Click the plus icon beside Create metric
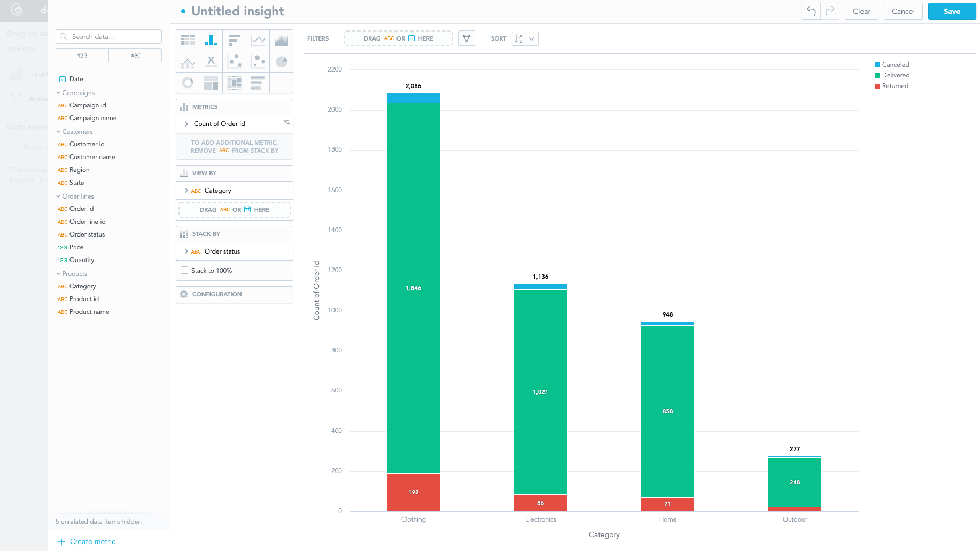The height and width of the screenshot is (551, 980). click(x=61, y=542)
